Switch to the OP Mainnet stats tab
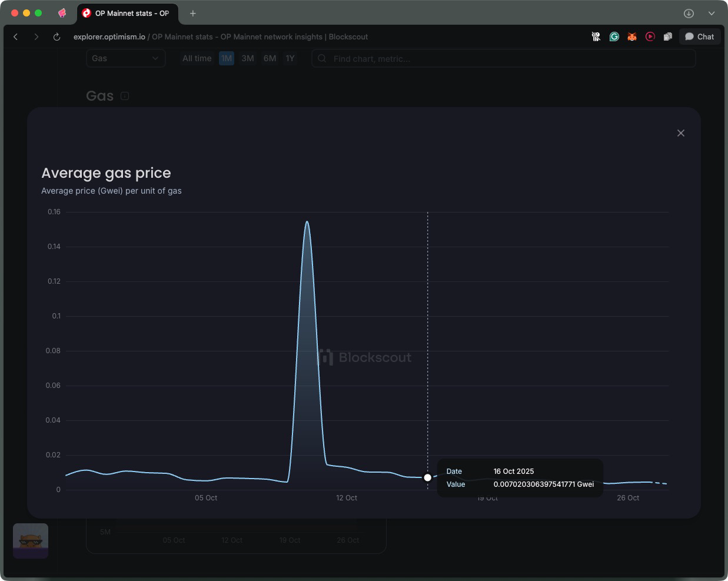The image size is (728, 581). [127, 13]
